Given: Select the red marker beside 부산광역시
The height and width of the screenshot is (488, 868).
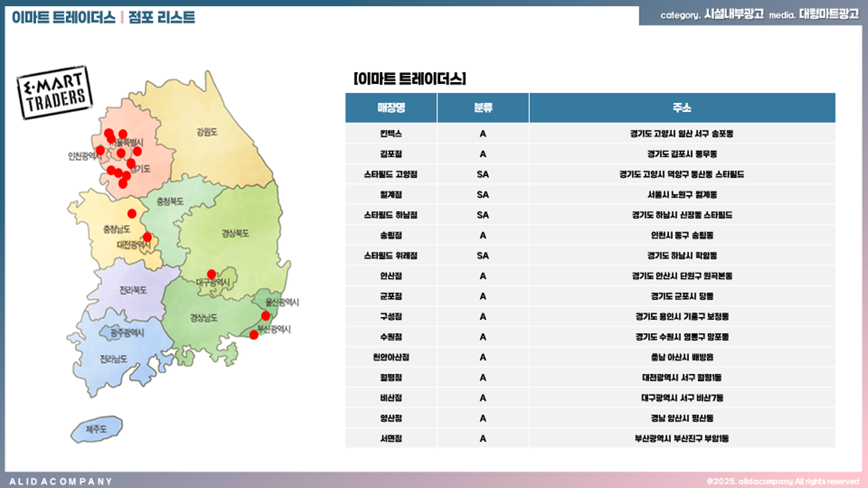Looking at the screenshot, I should click(254, 334).
